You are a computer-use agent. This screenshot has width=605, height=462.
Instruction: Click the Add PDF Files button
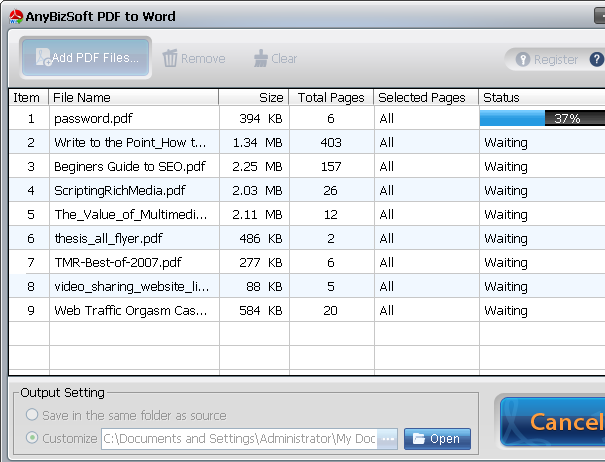85,58
